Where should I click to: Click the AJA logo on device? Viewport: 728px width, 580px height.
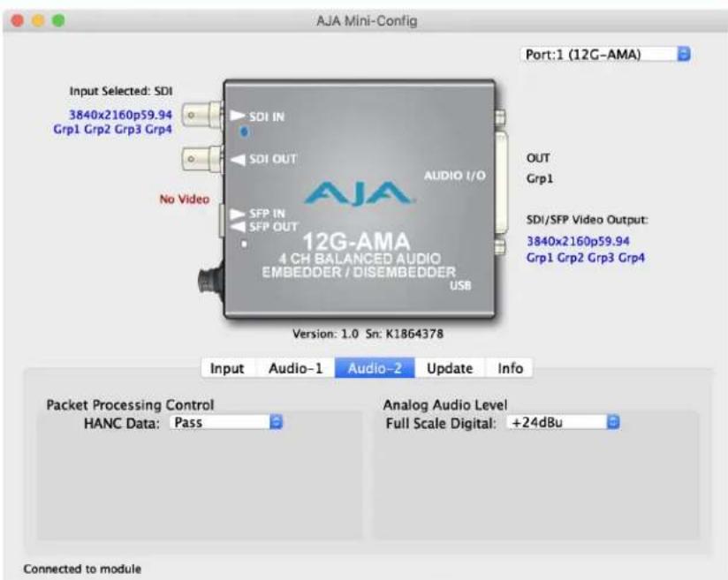coord(359,193)
